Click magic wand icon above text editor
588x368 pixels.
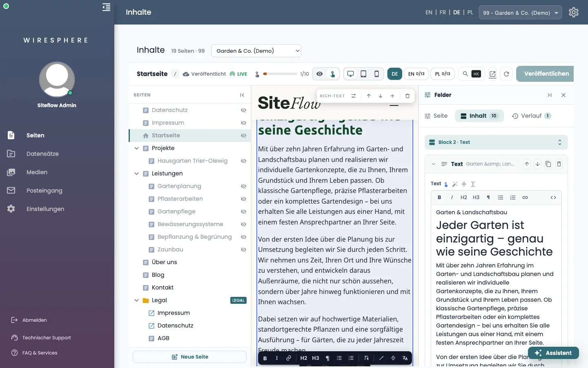[x=455, y=184]
